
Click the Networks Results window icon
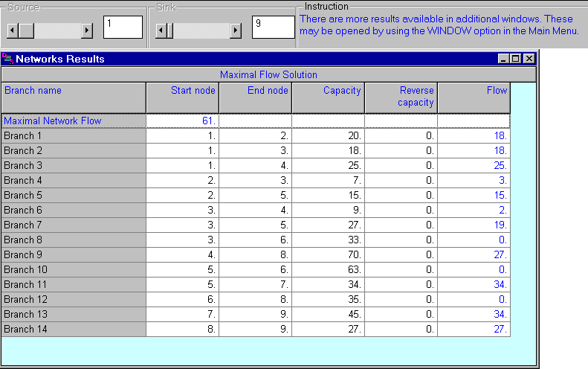click(x=8, y=59)
